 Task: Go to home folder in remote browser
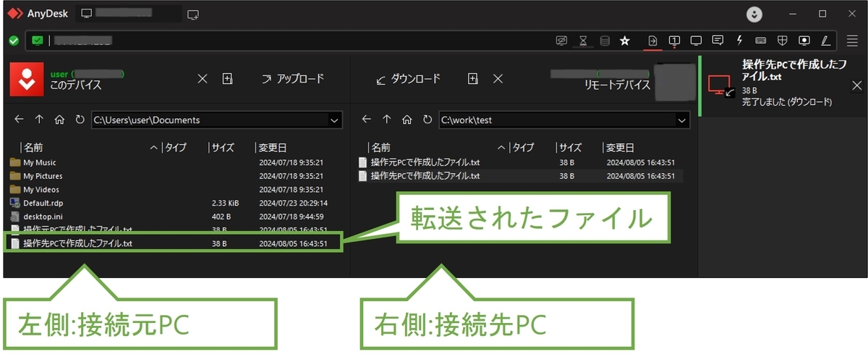407,119
